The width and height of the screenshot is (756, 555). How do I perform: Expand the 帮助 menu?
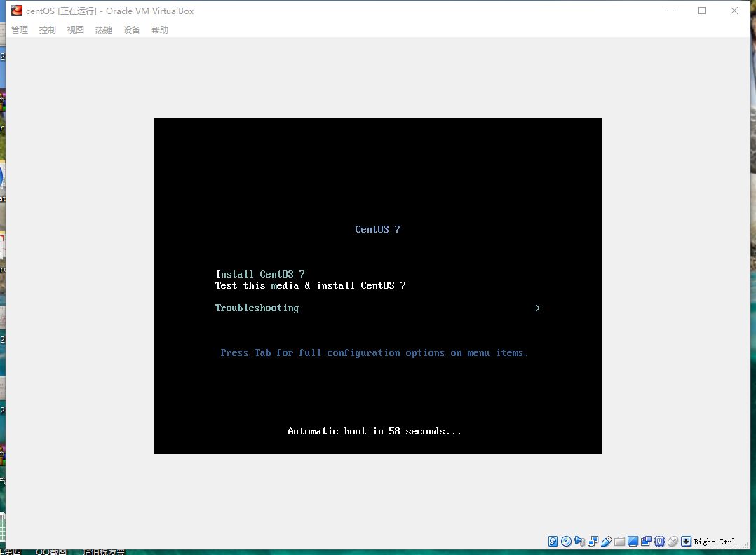click(160, 30)
